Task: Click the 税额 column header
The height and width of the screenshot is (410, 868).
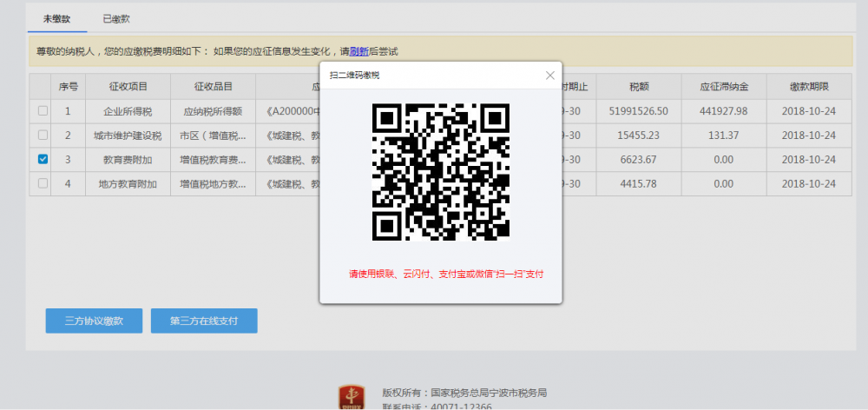Action: click(x=639, y=87)
